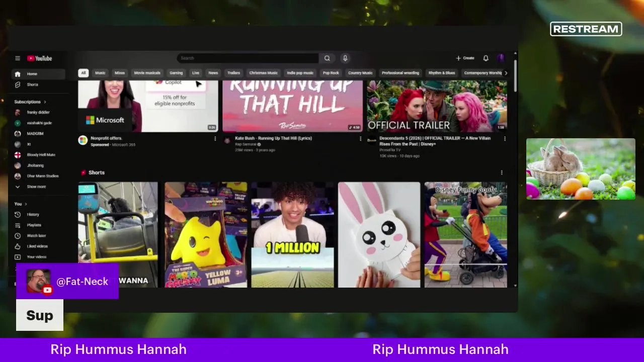Open the account avatar menu
The width and height of the screenshot is (644, 362).
pos(501,58)
